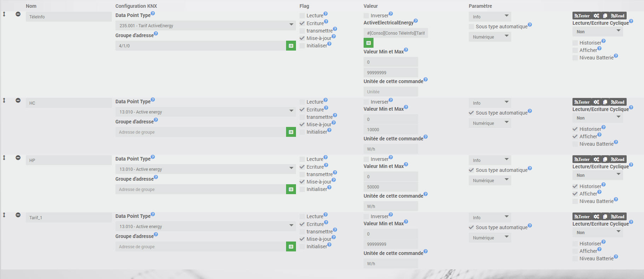Screen dimensions: 644x279
Task: Click the Read button for HP command
Action: pos(618,159)
